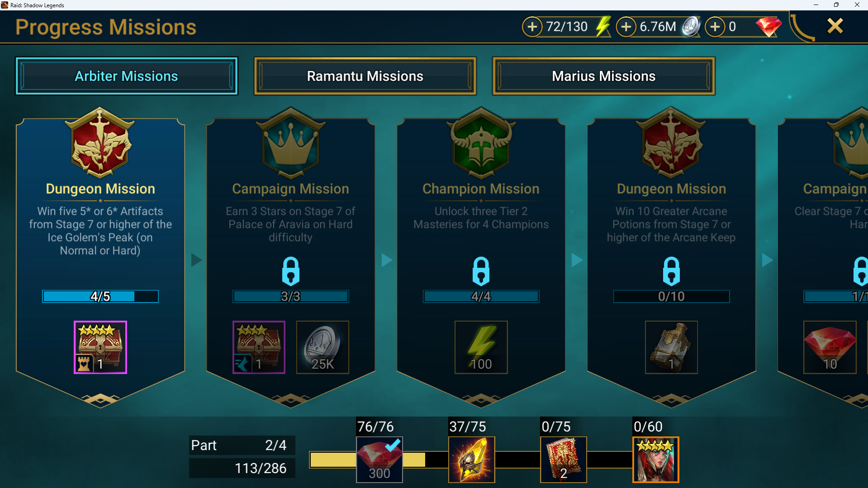Open gem shop via plus icon
This screenshot has width=868, height=488.
(715, 27)
